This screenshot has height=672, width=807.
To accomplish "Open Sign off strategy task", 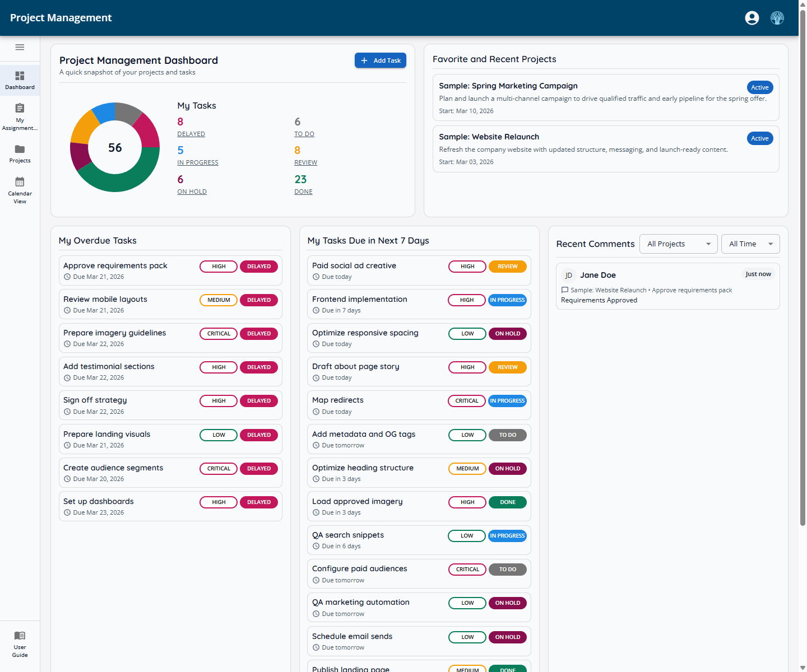I will [170, 405].
